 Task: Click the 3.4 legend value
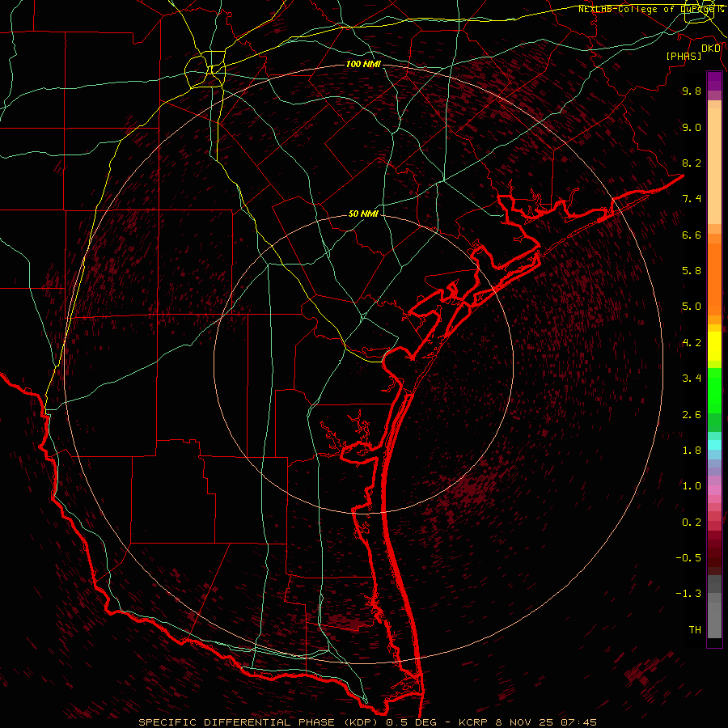(692, 379)
